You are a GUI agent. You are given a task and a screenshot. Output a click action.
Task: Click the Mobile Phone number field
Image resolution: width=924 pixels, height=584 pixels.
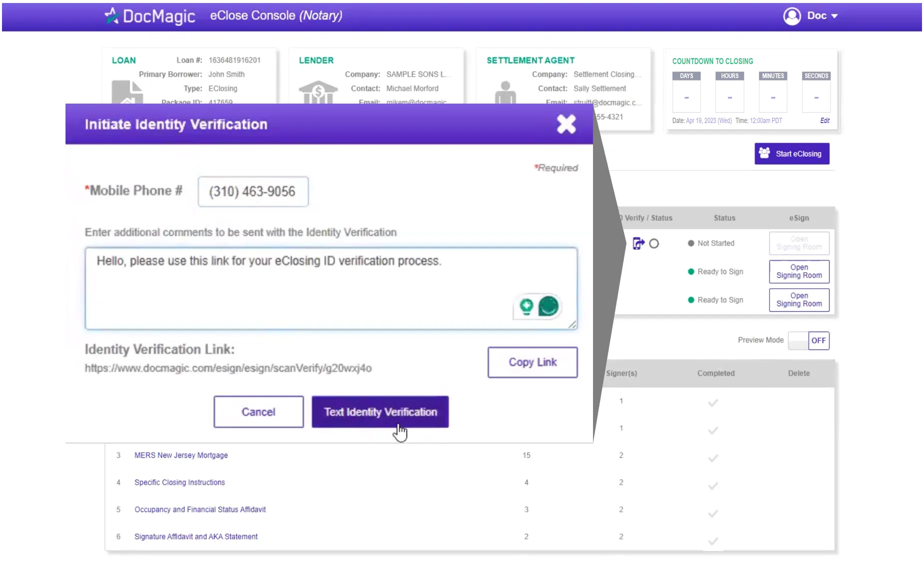pyautogui.click(x=253, y=192)
